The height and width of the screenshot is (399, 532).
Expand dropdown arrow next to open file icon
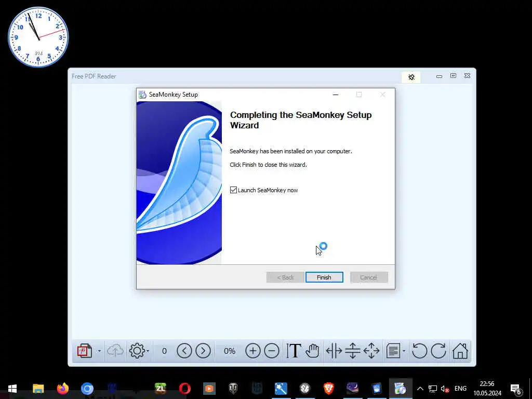pyautogui.click(x=99, y=351)
